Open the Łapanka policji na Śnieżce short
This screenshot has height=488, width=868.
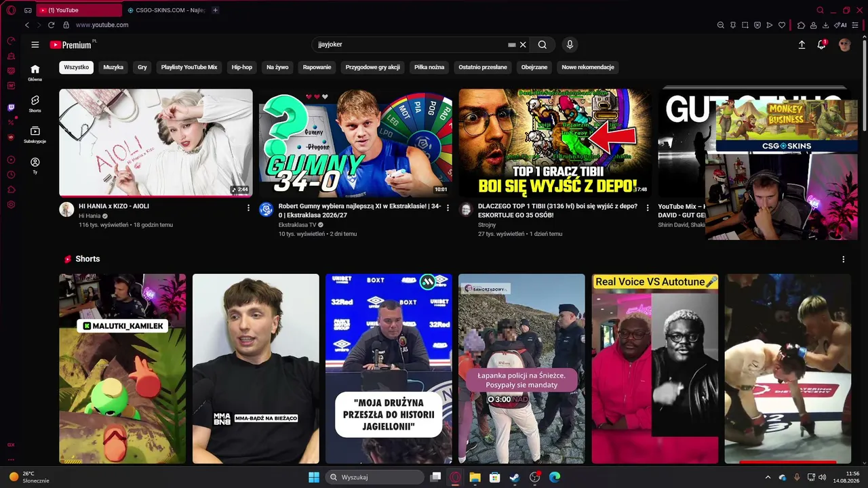click(521, 369)
